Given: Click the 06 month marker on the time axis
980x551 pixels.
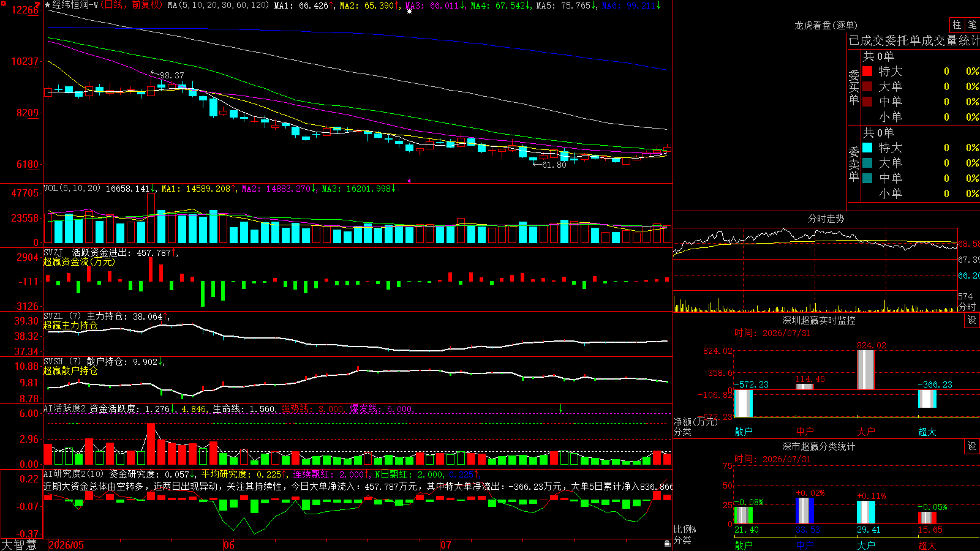Looking at the screenshot, I should [229, 545].
